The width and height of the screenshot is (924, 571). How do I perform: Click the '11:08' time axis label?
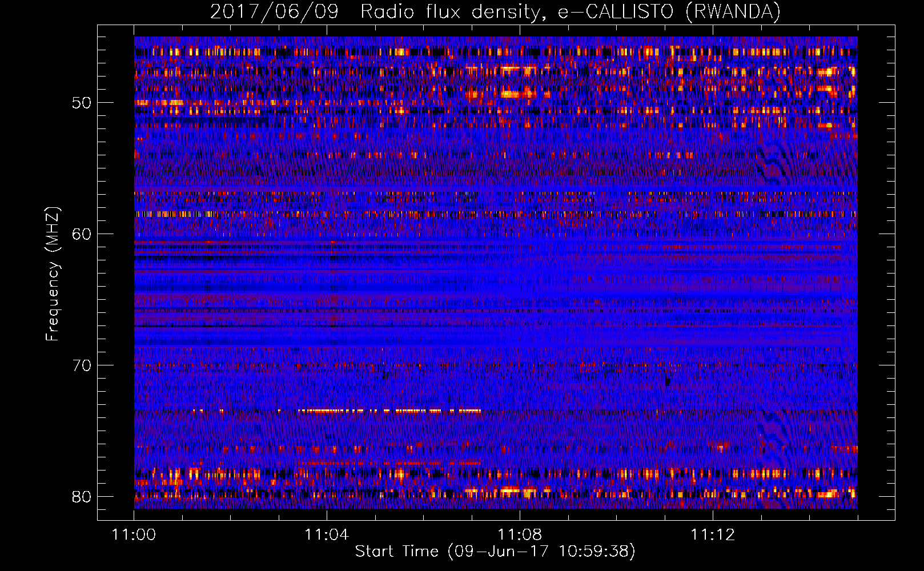[x=520, y=535]
